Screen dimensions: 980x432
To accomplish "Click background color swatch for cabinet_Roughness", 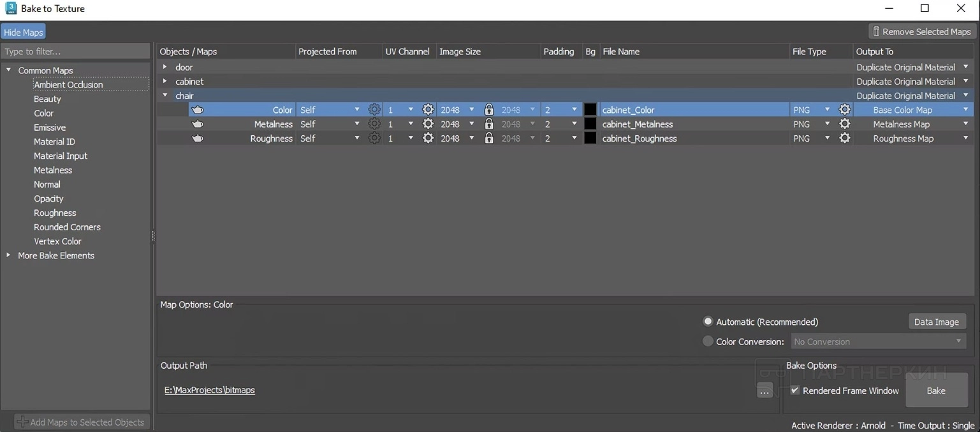I will tap(590, 138).
